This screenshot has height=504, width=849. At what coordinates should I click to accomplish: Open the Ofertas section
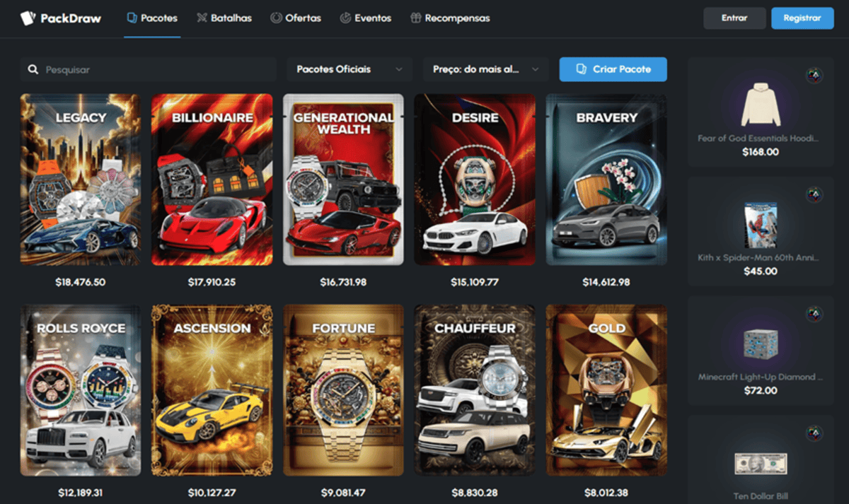296,18
